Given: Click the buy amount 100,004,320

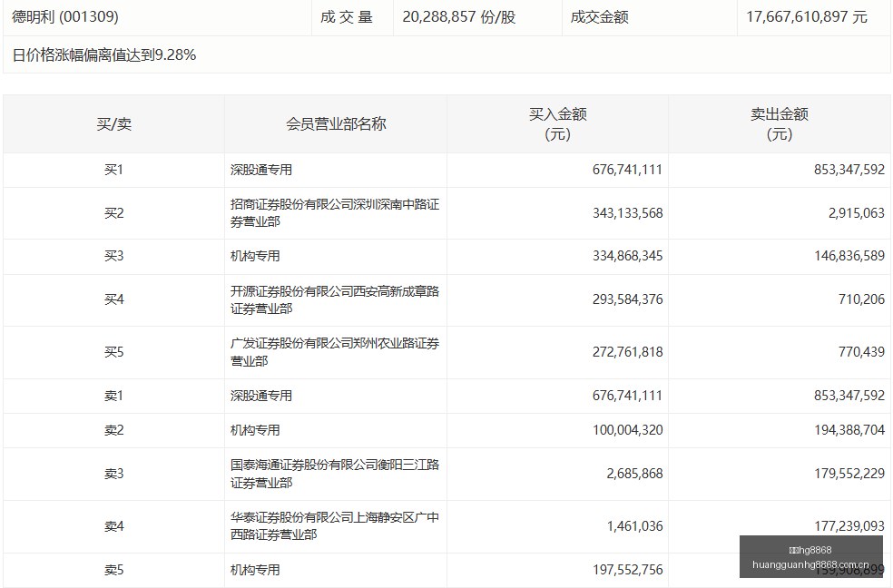Looking at the screenshot, I should coord(627,430).
